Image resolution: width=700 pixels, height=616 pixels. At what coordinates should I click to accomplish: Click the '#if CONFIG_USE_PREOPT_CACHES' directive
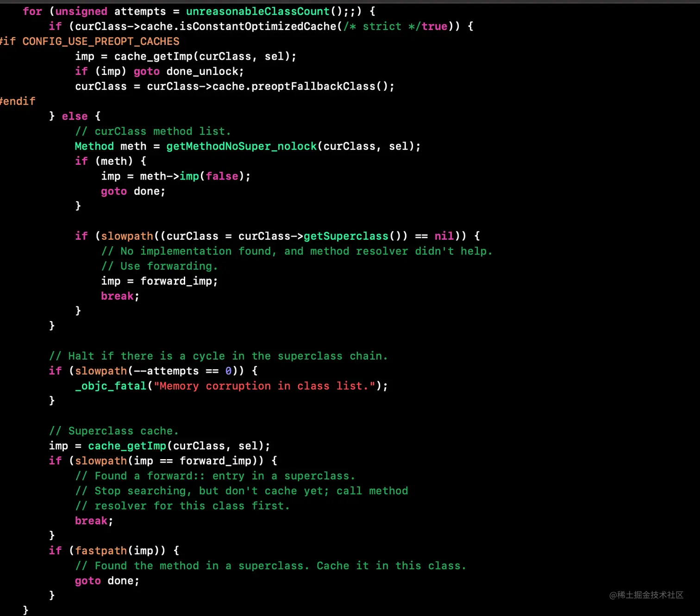point(89,41)
